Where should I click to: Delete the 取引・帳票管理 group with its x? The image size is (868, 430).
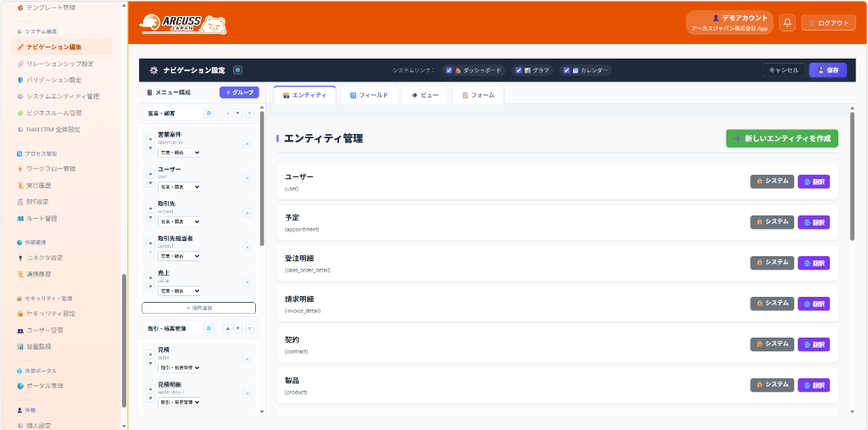tap(250, 328)
